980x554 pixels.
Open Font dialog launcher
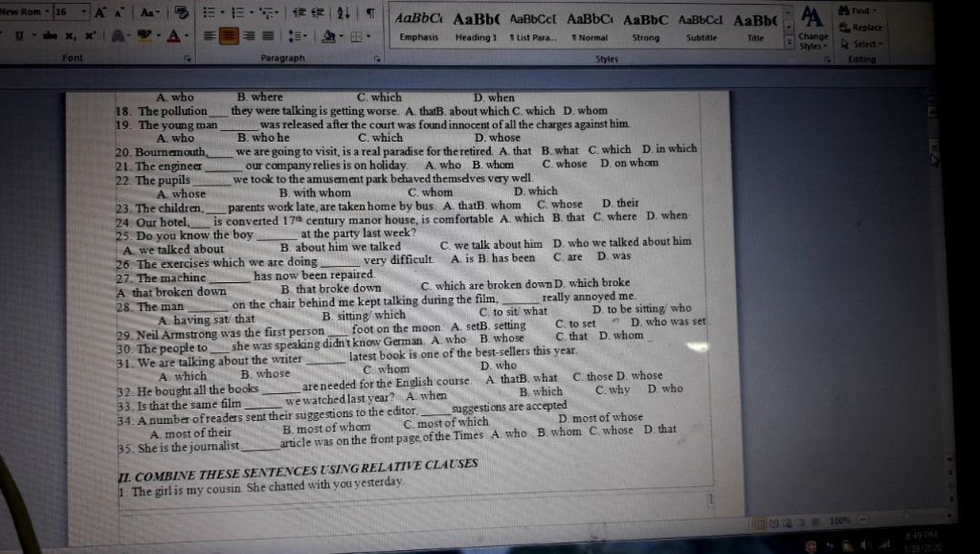(x=188, y=58)
